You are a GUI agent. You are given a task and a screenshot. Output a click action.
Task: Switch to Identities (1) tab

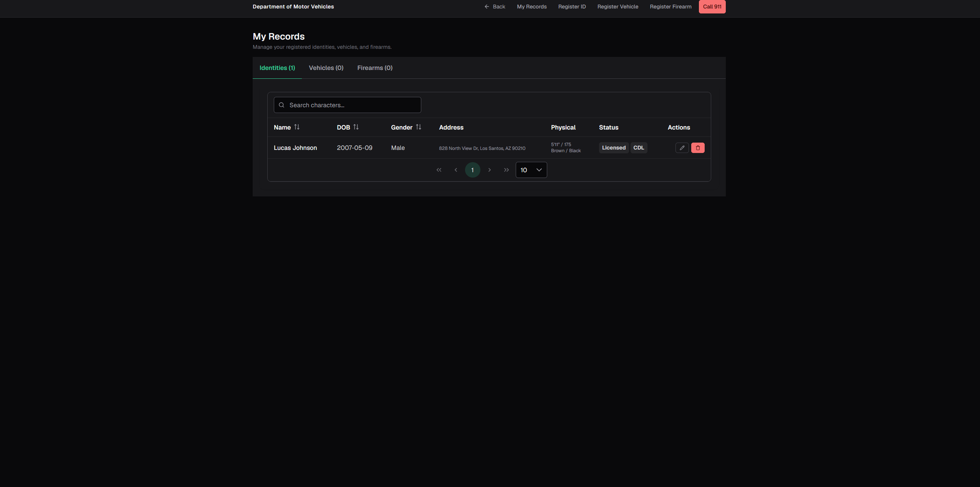point(277,68)
